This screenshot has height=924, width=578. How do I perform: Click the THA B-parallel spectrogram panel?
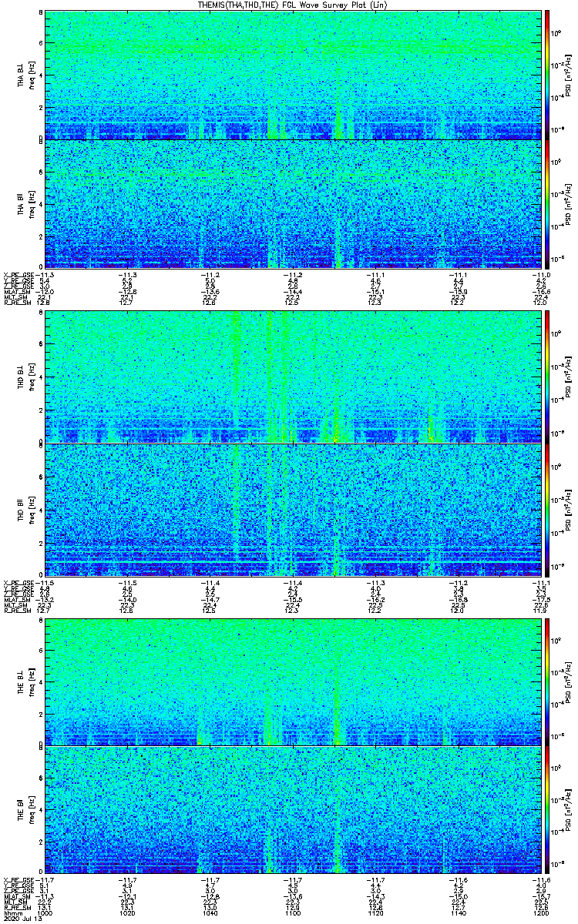[293, 203]
